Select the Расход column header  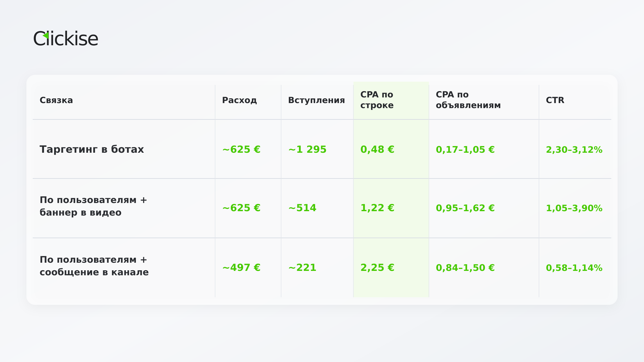coord(239,100)
